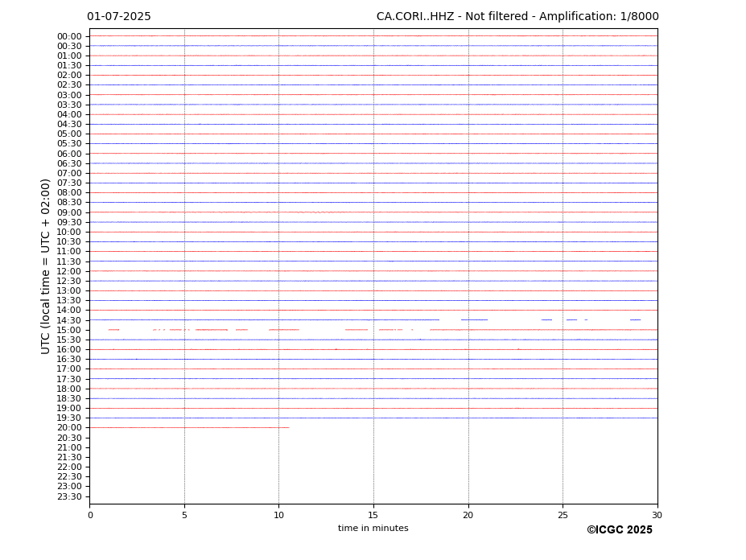Select the 04:30 time row label

[69, 125]
